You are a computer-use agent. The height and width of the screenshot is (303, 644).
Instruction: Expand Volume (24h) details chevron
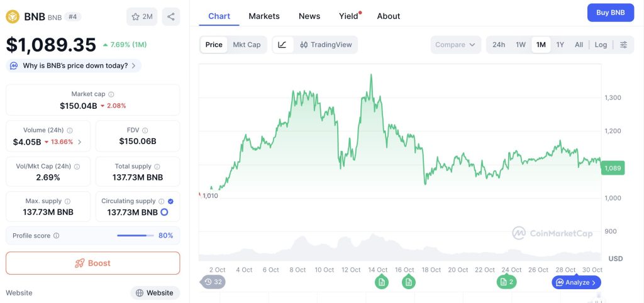point(79,142)
